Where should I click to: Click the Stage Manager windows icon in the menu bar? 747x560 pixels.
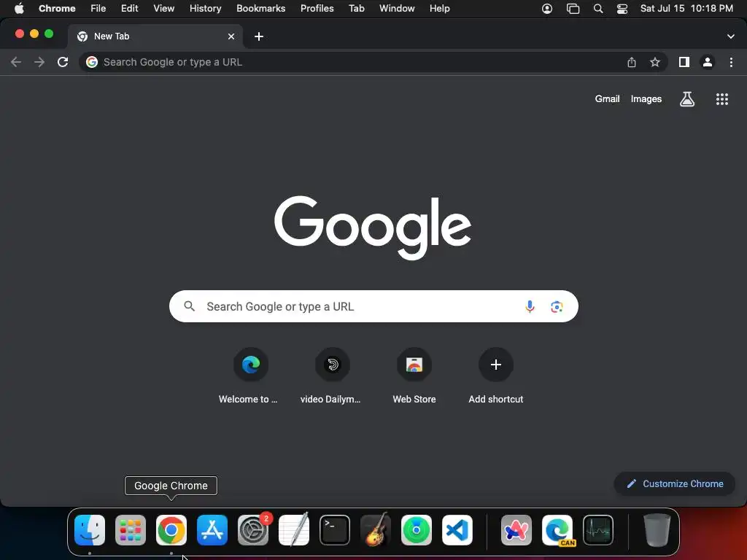tap(573, 9)
